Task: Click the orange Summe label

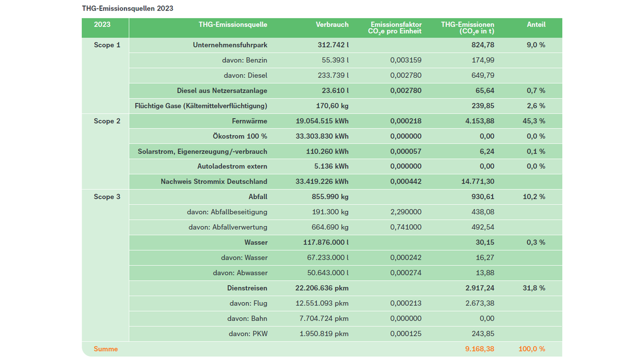Action: 106,349
